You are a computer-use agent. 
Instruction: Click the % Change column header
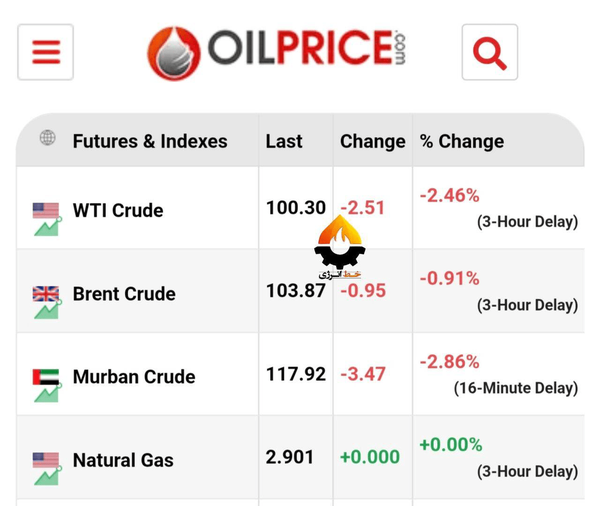pyautogui.click(x=462, y=142)
